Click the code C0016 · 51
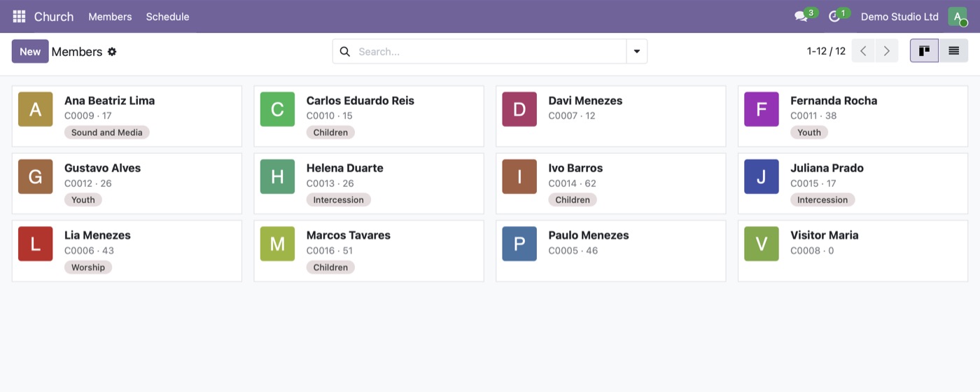 point(330,251)
